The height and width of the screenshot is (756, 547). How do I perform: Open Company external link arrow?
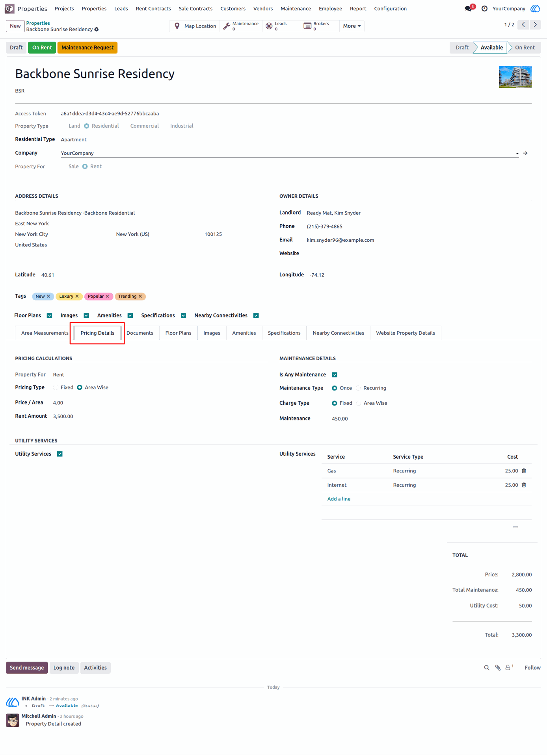tap(525, 153)
